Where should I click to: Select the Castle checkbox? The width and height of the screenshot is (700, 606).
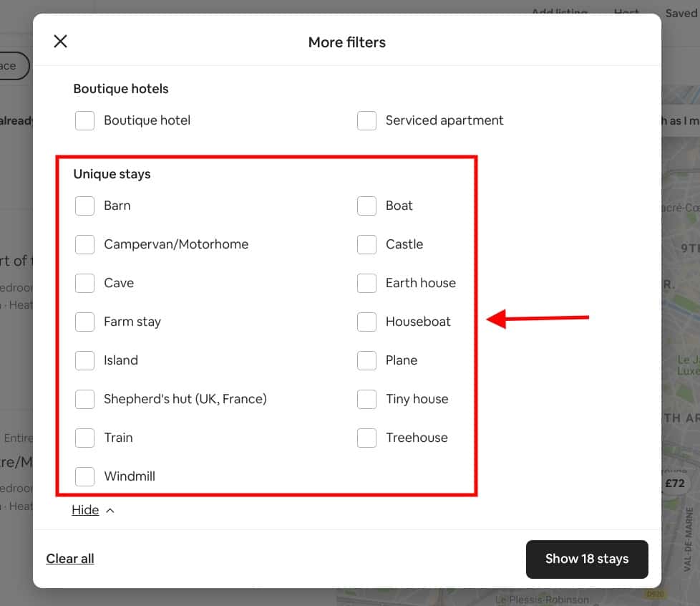click(366, 244)
